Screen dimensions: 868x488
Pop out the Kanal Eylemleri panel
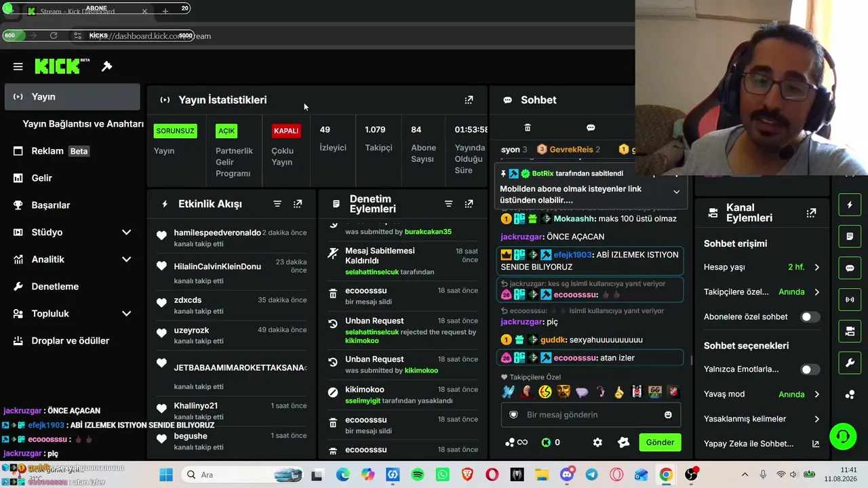click(811, 213)
